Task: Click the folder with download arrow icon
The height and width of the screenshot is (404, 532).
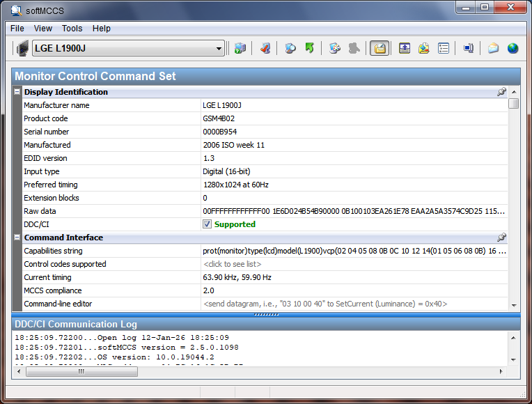Action: point(424,48)
